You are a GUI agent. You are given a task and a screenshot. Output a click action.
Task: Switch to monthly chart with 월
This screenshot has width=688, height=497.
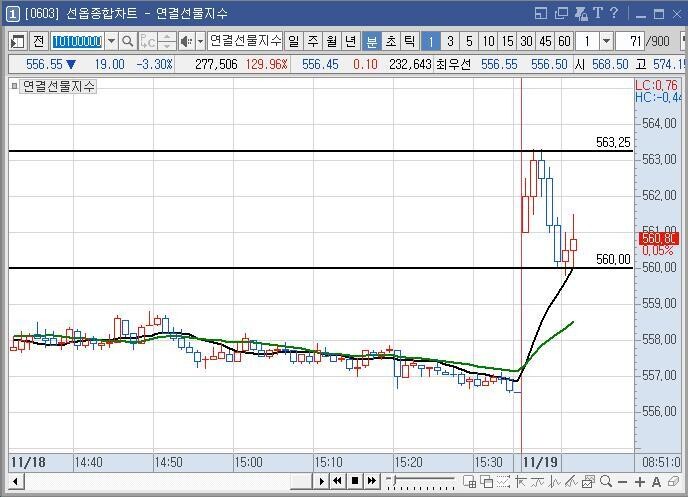tap(332, 42)
